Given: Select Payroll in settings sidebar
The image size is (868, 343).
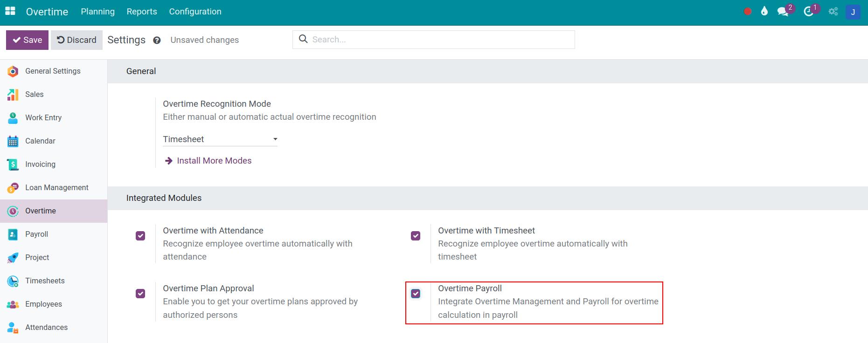Looking at the screenshot, I should click(36, 234).
